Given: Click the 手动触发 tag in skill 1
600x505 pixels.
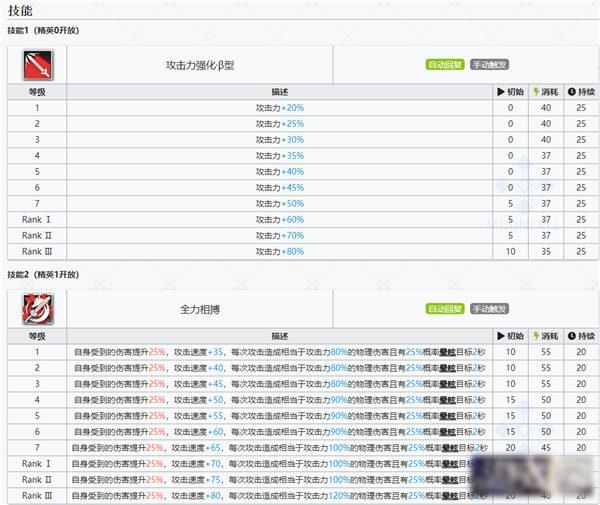Looking at the screenshot, I should (x=489, y=65).
